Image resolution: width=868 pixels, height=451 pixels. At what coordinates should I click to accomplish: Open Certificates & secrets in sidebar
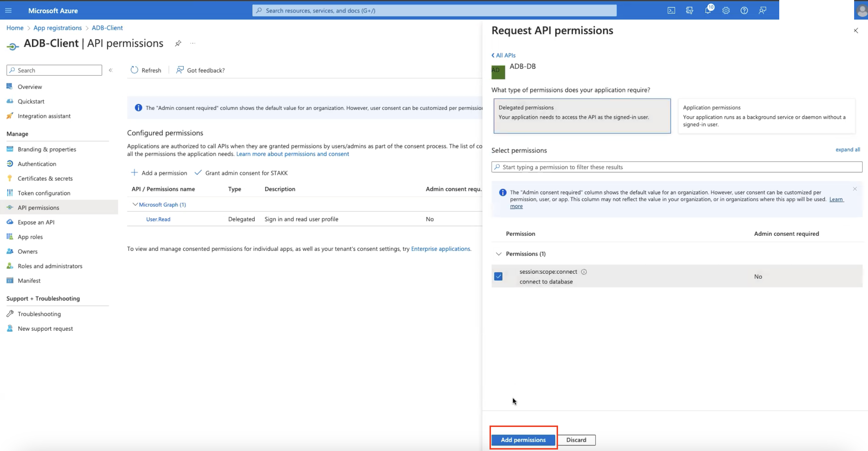(45, 178)
